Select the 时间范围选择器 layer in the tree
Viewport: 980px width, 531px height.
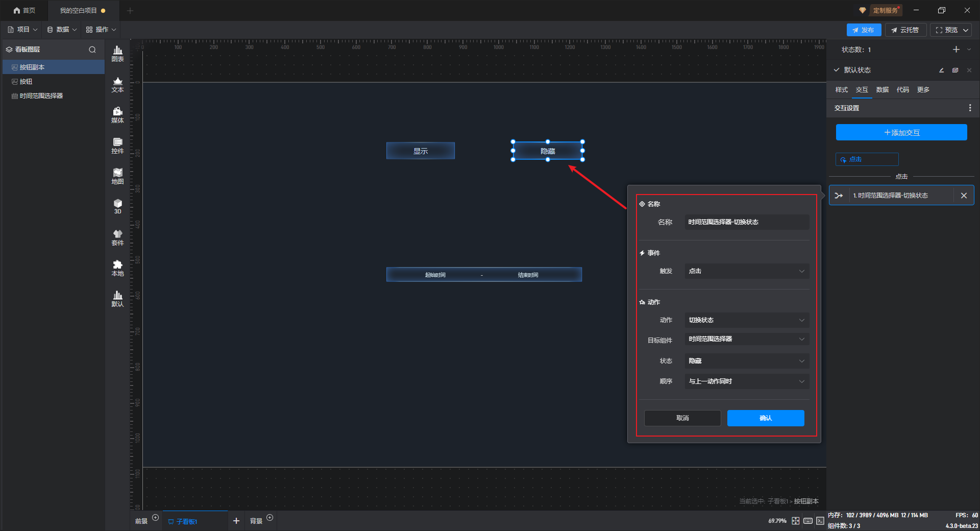pyautogui.click(x=41, y=96)
